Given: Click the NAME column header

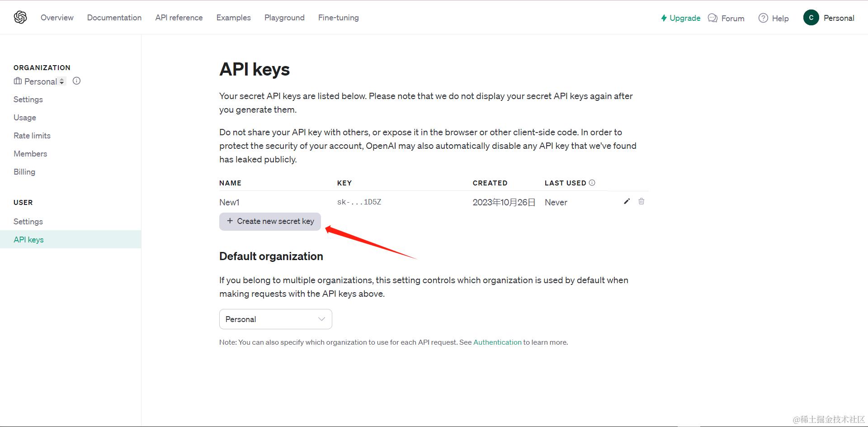Looking at the screenshot, I should pyautogui.click(x=230, y=183).
